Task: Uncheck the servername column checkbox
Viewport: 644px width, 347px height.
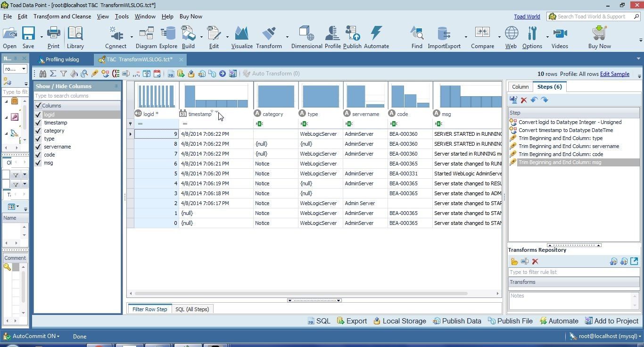Action: click(x=38, y=147)
